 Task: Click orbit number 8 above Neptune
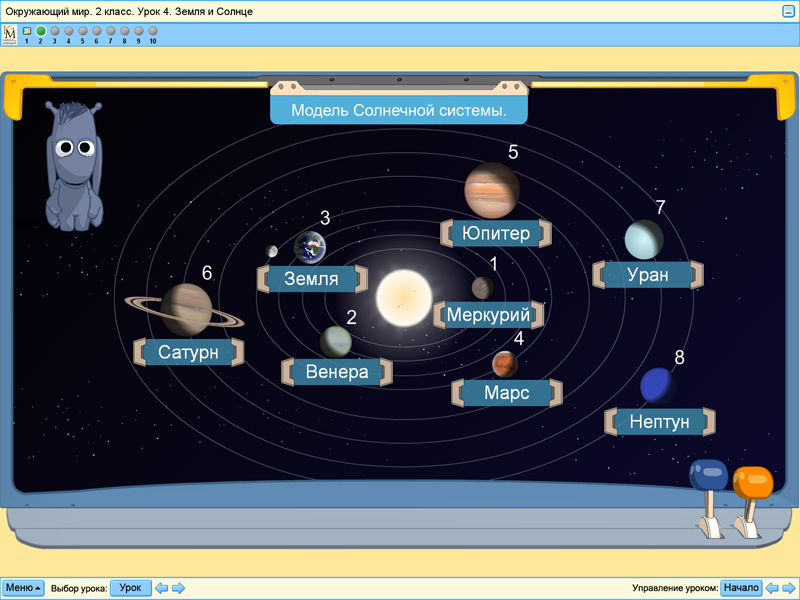[x=680, y=357]
